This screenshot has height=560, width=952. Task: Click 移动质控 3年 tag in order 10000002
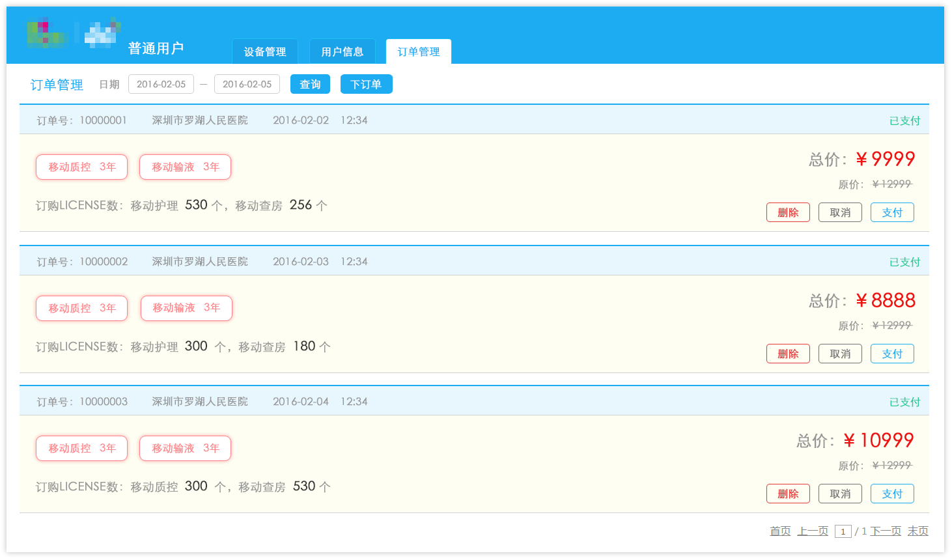click(81, 308)
